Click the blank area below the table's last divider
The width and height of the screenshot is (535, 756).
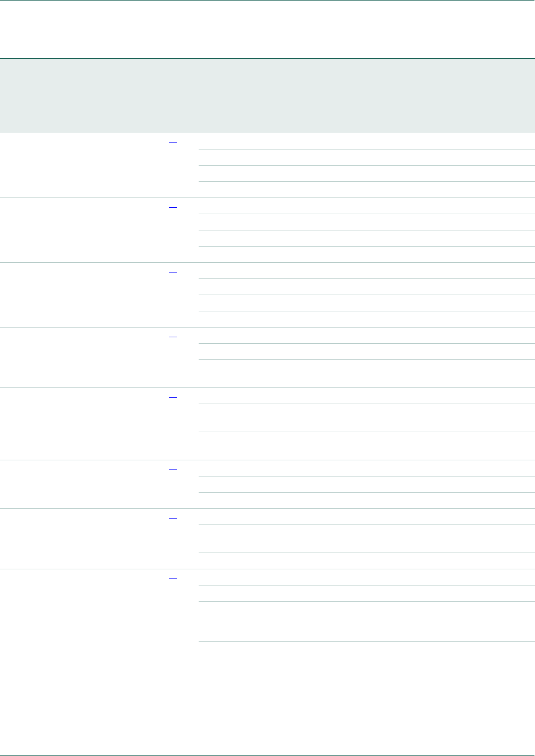point(267,696)
